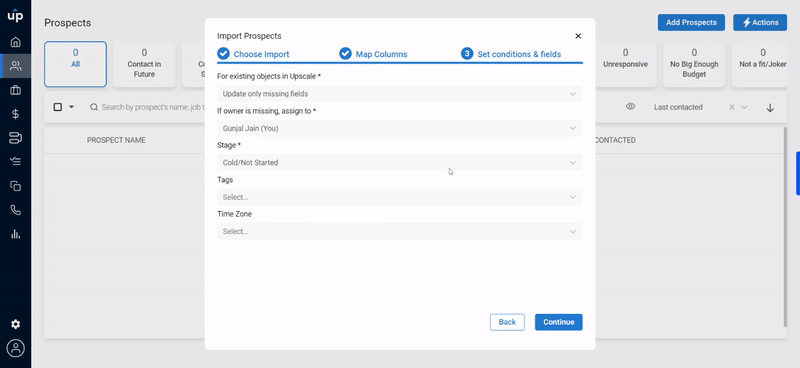The image size is (800, 368).
Task: Close the Import Prospects dialog
Action: tap(578, 36)
